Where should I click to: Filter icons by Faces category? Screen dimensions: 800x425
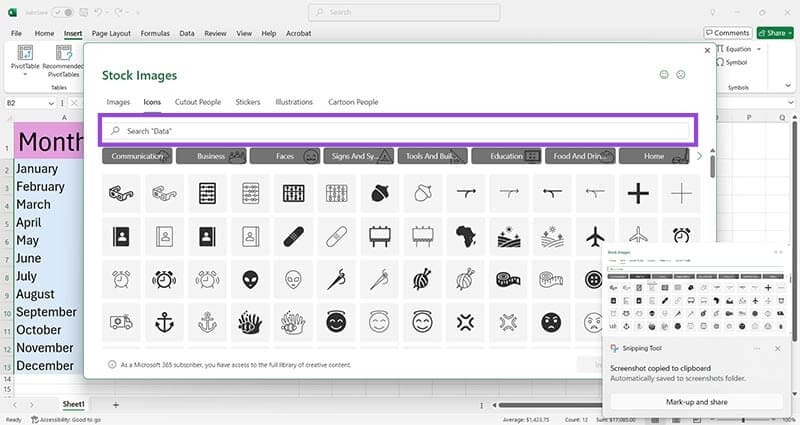285,156
